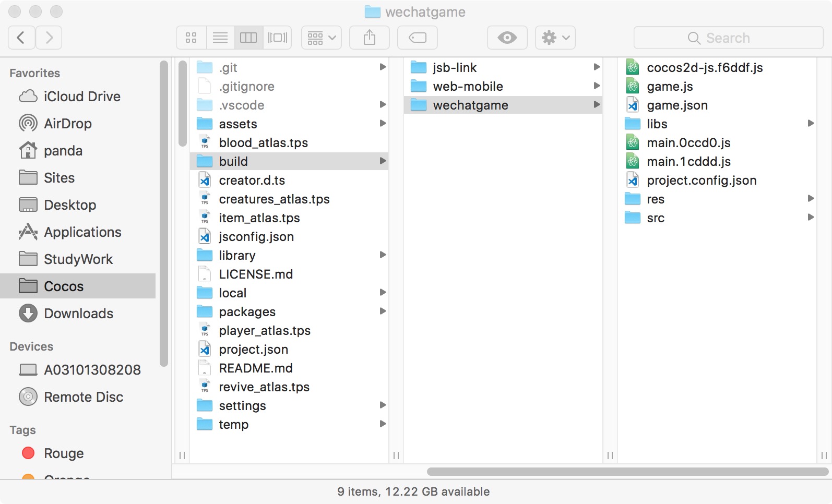Select the project.json file
832x504 pixels.
(x=289, y=349)
